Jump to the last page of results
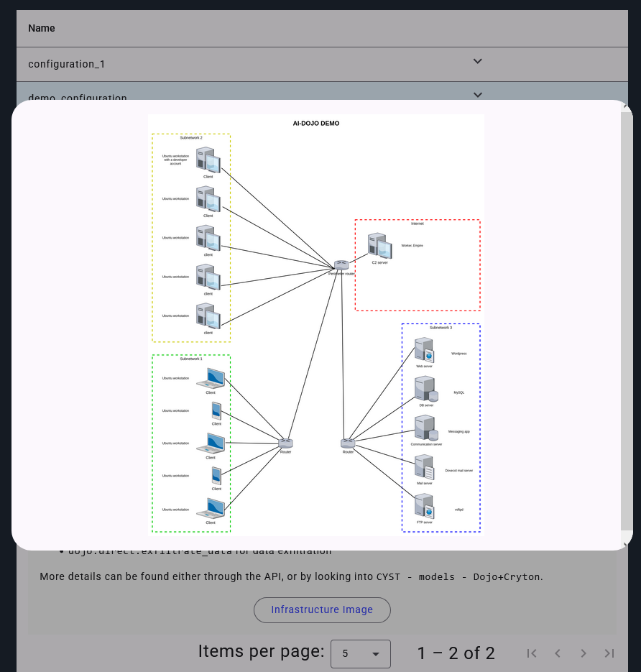The width and height of the screenshot is (641, 672). click(609, 653)
